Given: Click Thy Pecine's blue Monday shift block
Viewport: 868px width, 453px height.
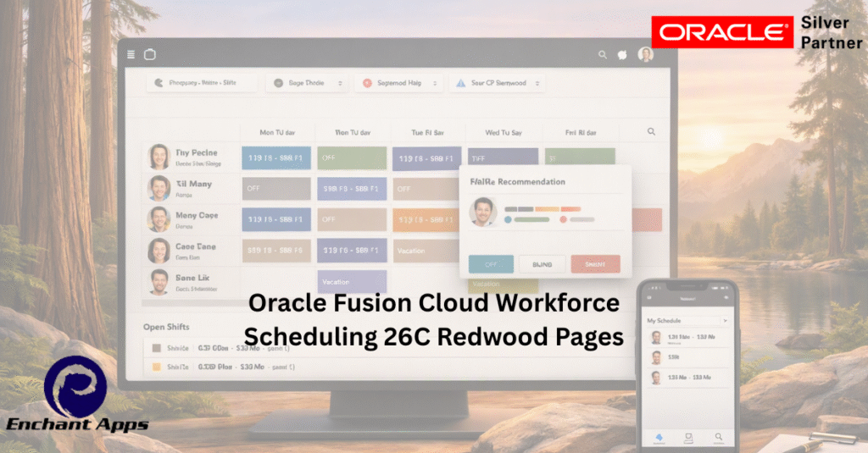Looking at the screenshot, I should (x=276, y=157).
